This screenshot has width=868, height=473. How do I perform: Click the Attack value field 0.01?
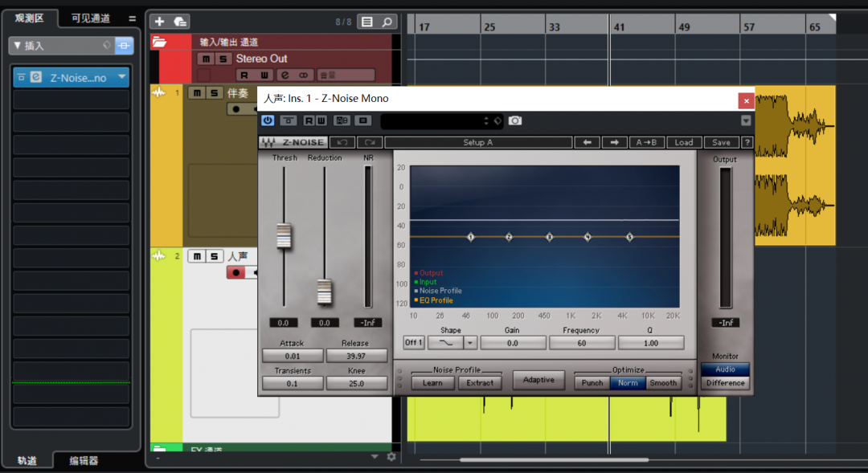pos(293,356)
